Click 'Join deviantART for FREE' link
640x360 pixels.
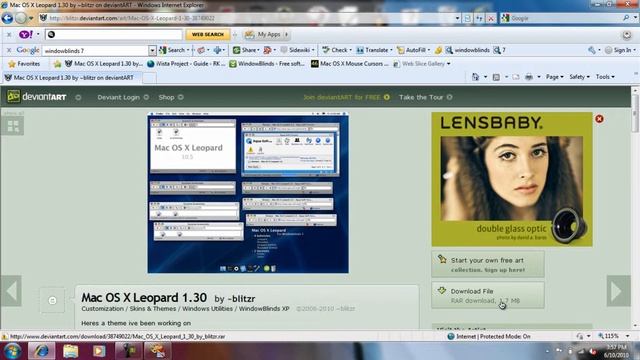tap(342, 97)
